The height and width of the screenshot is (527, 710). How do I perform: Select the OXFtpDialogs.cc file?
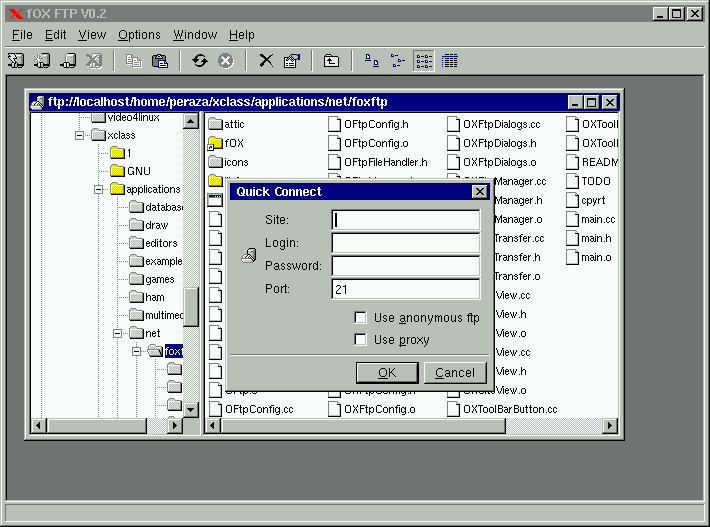point(494,124)
